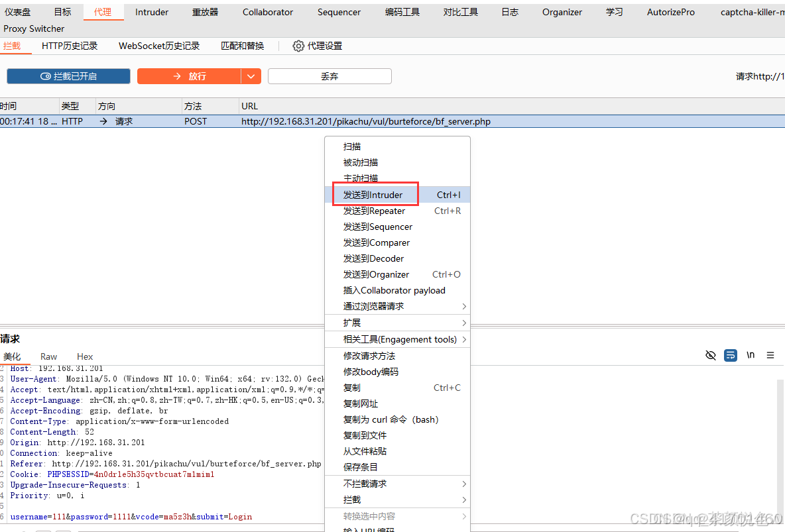Choose 复制到文件 in the context menu
Image resolution: width=785 pixels, height=532 pixels.
(398, 435)
